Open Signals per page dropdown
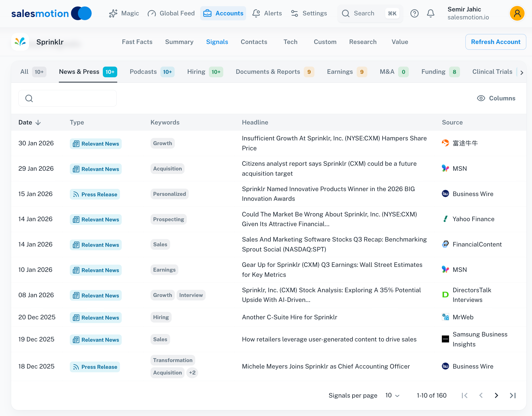This screenshot has height=416, width=532. (x=392, y=395)
